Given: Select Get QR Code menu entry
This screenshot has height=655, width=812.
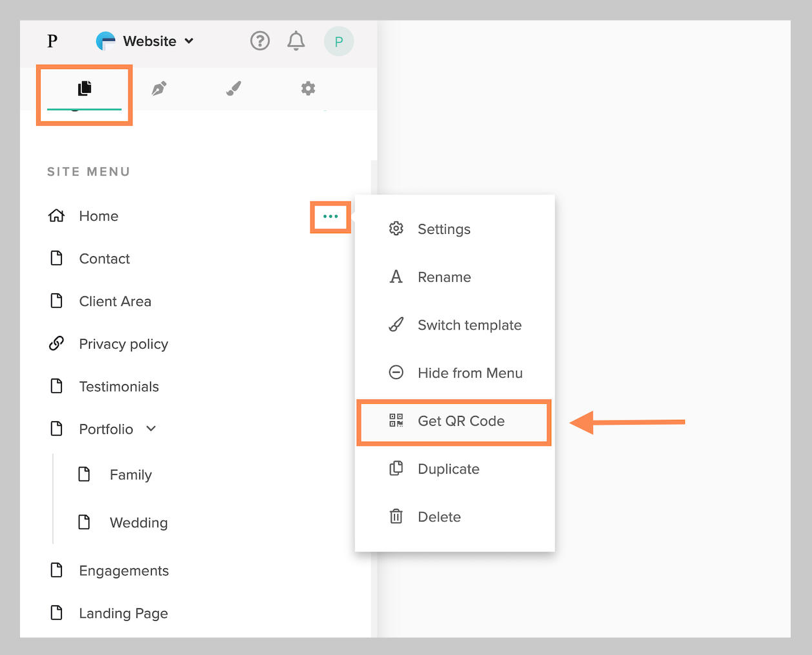Looking at the screenshot, I should tap(460, 421).
